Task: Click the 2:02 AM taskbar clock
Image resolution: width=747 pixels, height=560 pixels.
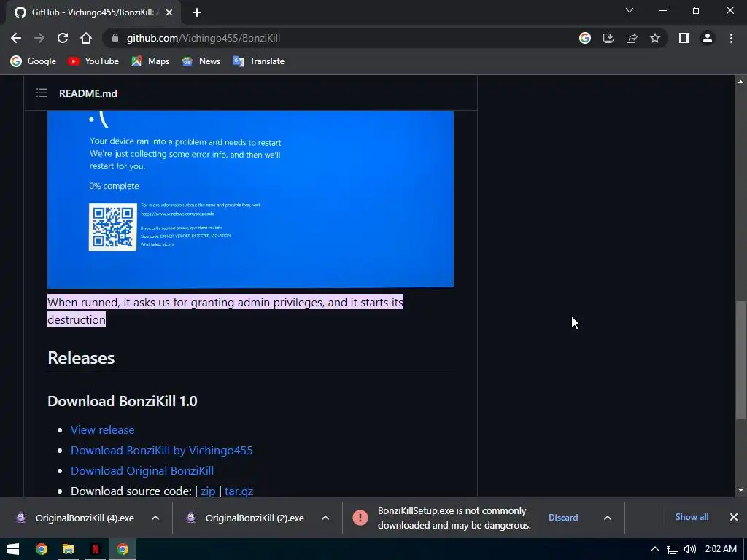Action: pos(721,549)
